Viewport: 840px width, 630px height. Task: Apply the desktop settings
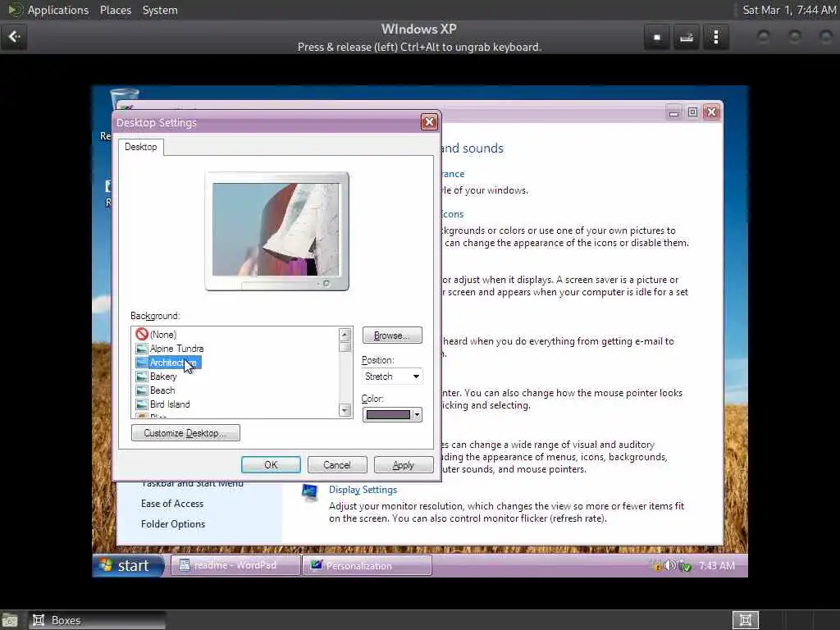click(404, 464)
